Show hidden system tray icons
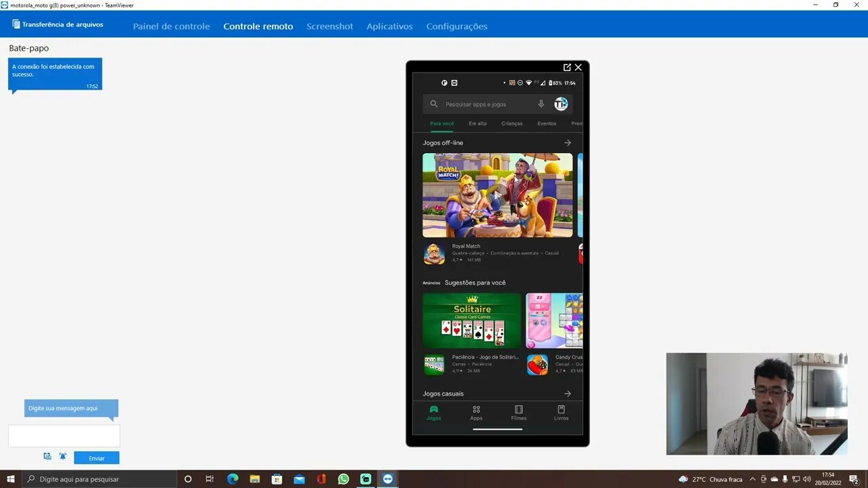Image resolution: width=868 pixels, height=488 pixels. pos(752,479)
